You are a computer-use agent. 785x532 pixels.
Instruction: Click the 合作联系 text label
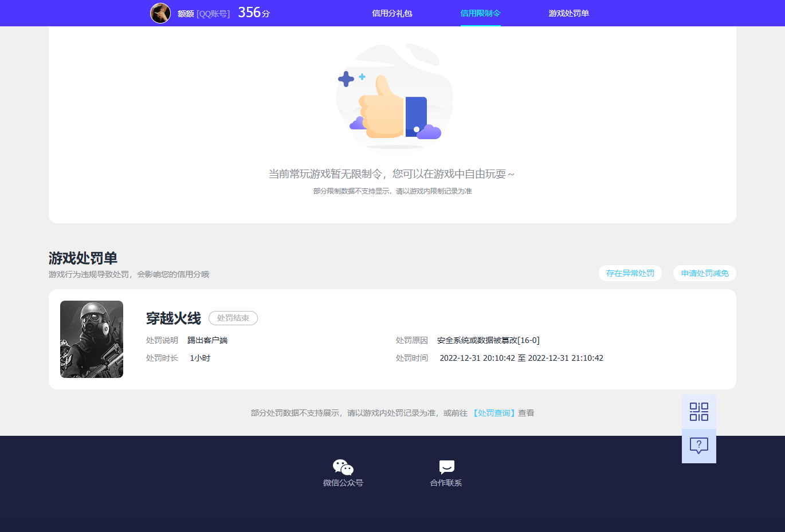coord(446,483)
